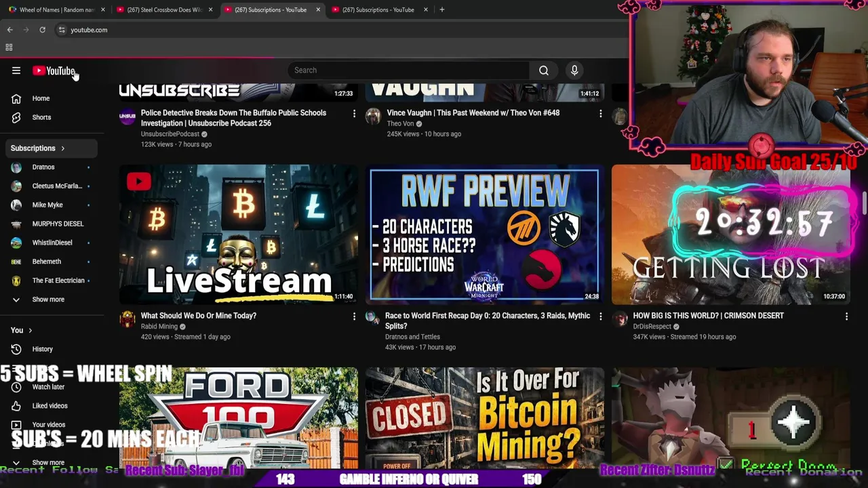The image size is (868, 488).
Task: Go to Dratnos and Tettles channel name
Action: pos(412,337)
